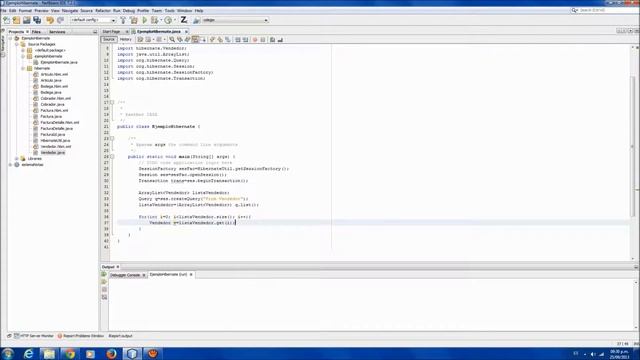The width and height of the screenshot is (640, 360).
Task: Click the red record macro icon
Action: 255,40
